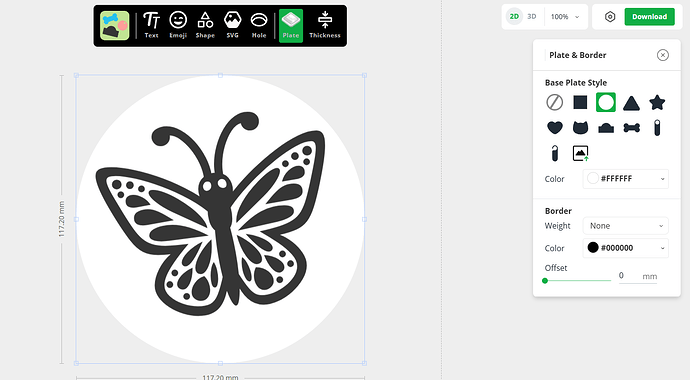The height and width of the screenshot is (380, 690).
Task: Select tall tag plate style in second row
Action: click(657, 128)
